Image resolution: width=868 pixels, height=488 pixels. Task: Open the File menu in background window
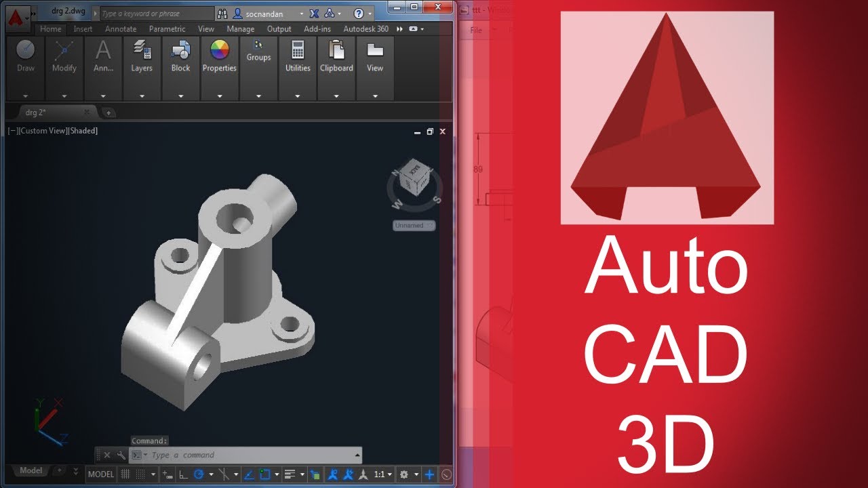click(476, 30)
